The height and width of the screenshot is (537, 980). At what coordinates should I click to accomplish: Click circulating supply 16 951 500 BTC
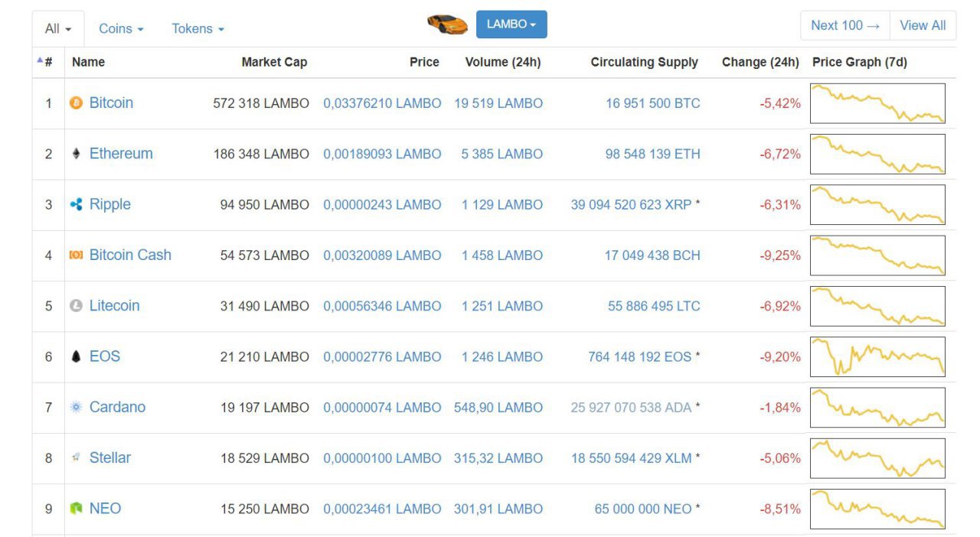click(653, 103)
